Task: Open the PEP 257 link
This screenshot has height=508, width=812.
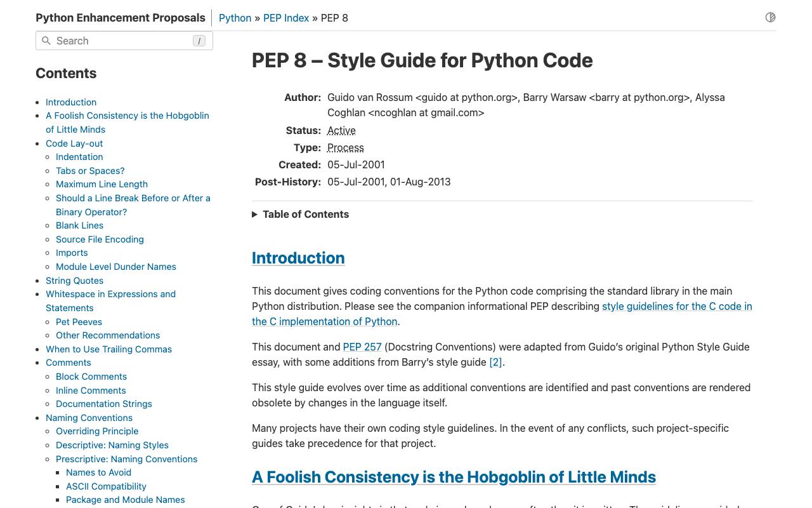Action: point(362,347)
